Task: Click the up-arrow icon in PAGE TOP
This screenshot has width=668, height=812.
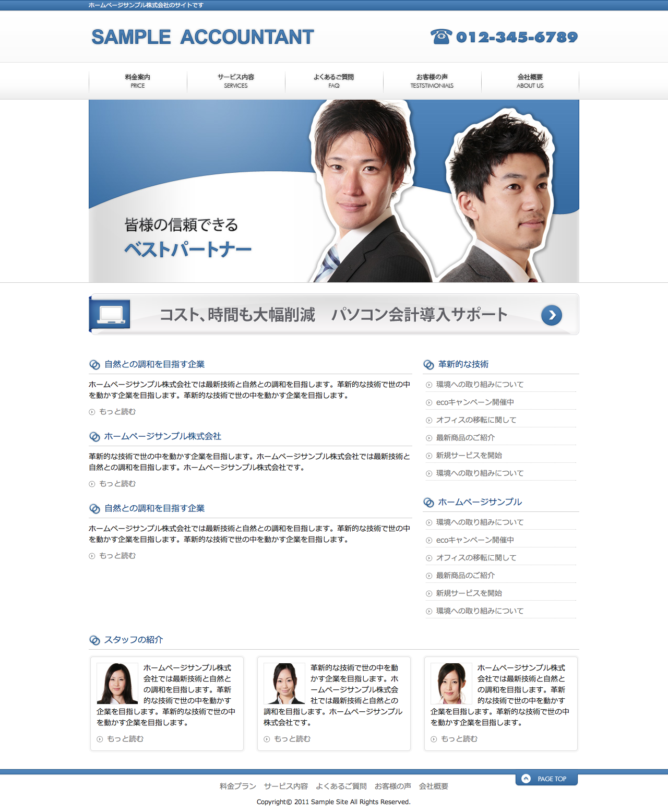Action: point(526,779)
